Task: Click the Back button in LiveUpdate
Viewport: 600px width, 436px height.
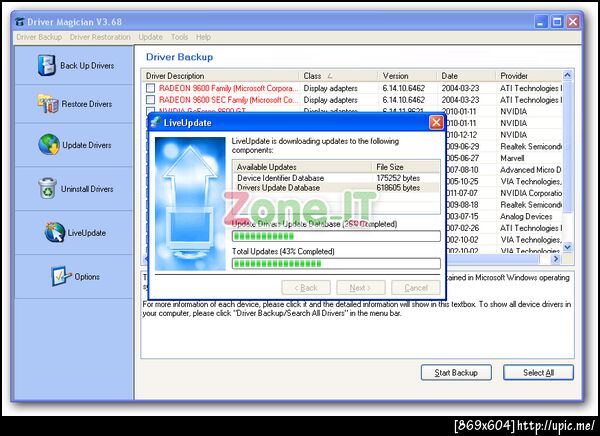Action: tap(306, 288)
